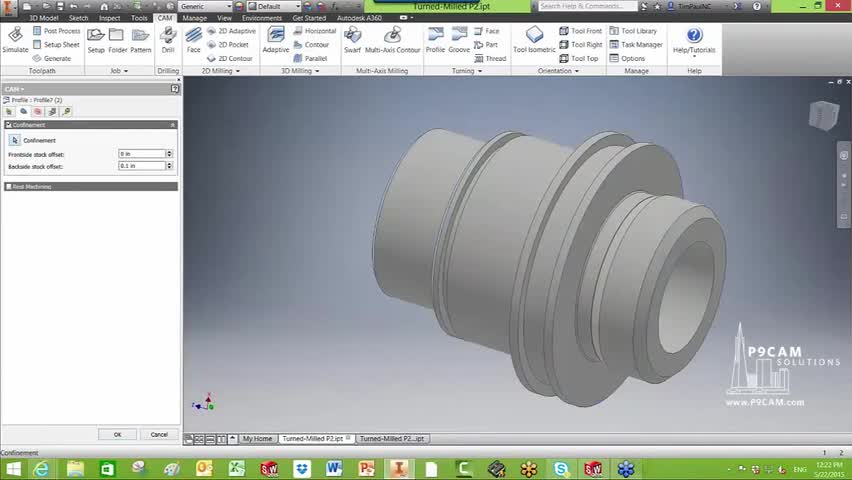Switch to Tool Top view
Image resolution: width=852 pixels, height=480 pixels.
579,58
